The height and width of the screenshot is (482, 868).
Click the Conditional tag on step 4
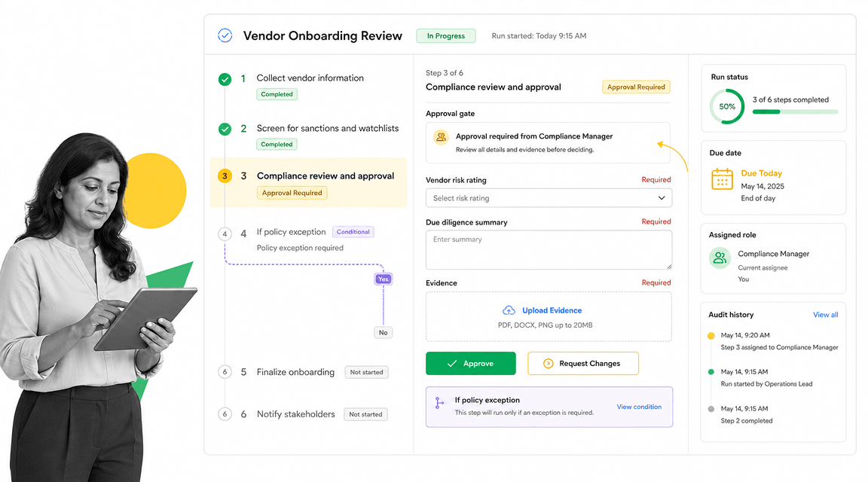[x=353, y=232]
